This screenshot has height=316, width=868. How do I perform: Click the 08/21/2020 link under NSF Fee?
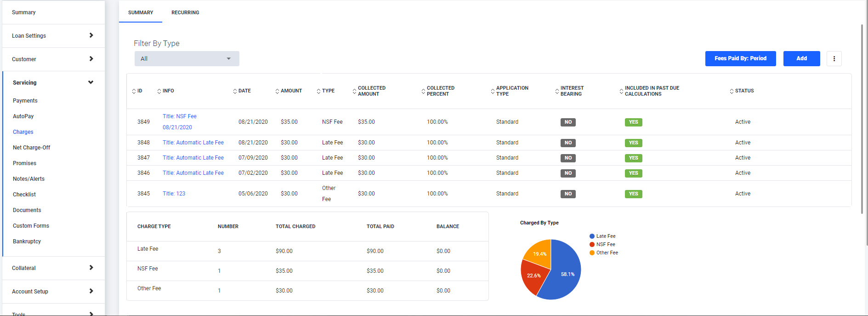(x=177, y=127)
